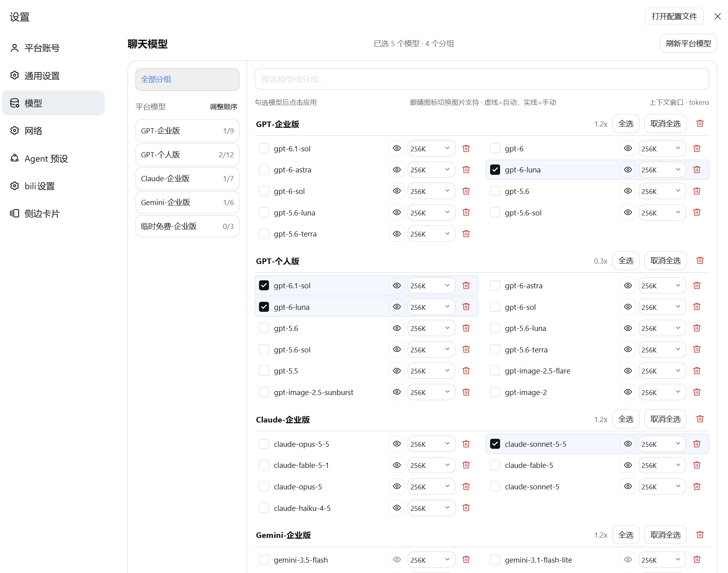The image size is (728, 573).
Task: Click 打开配置文件 button
Action: click(674, 16)
